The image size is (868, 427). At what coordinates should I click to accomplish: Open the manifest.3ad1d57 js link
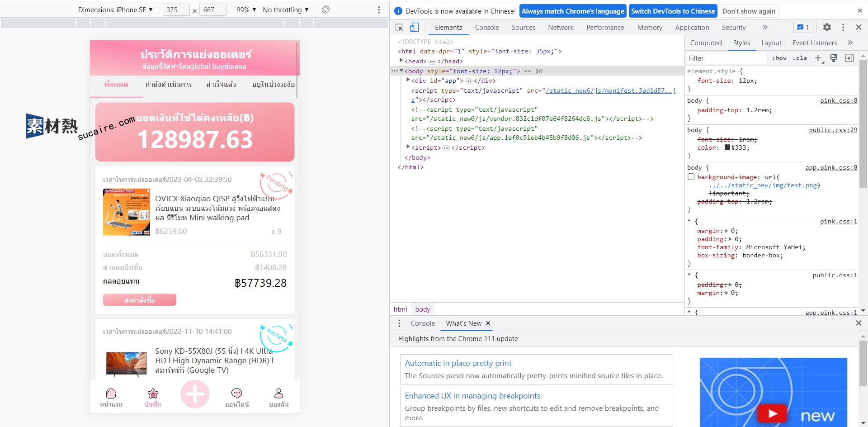coord(610,91)
